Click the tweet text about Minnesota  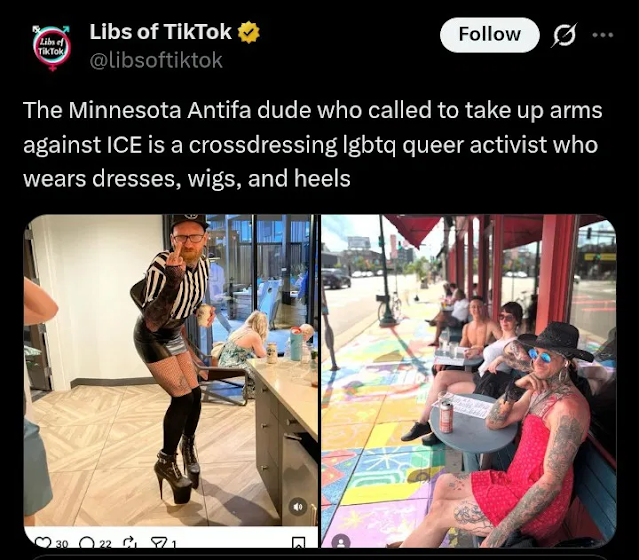point(312,144)
